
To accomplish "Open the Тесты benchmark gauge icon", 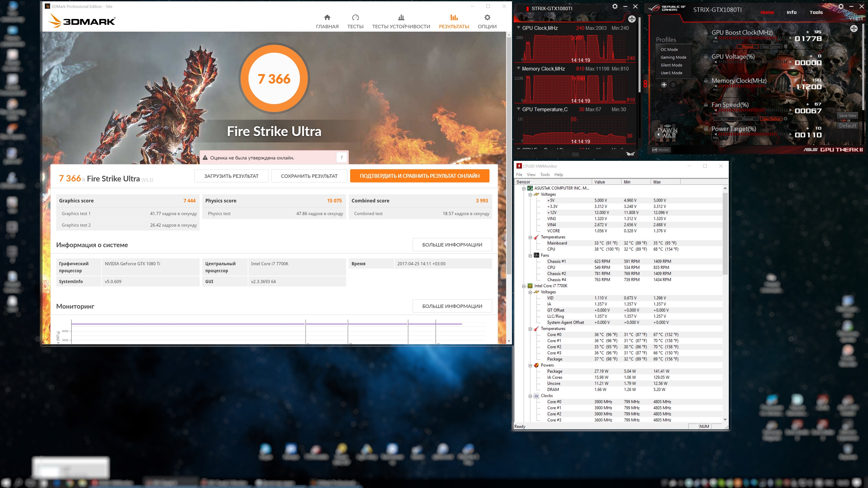I will click(355, 18).
